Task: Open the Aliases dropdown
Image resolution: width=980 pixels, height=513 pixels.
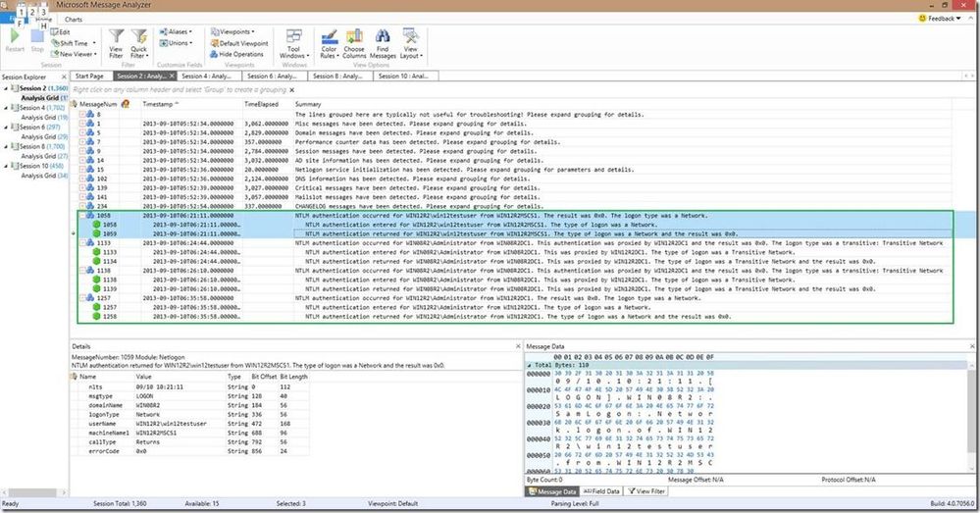Action: point(176,31)
